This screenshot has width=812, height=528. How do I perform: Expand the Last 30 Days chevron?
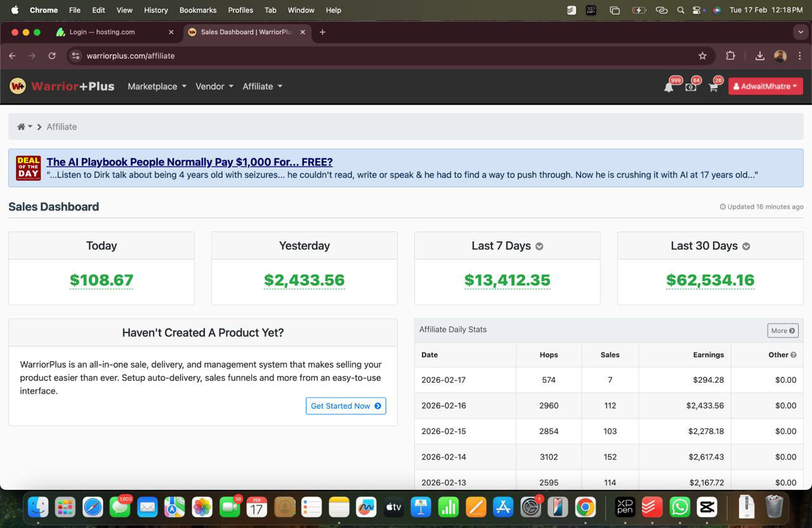(x=746, y=246)
